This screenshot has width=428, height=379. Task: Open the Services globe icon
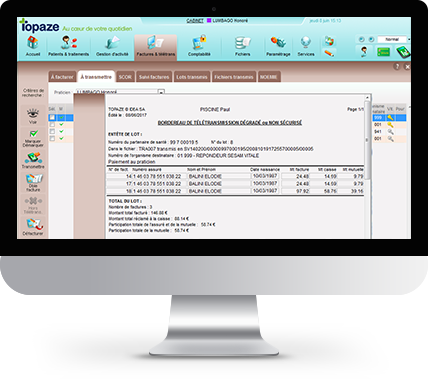tap(306, 46)
